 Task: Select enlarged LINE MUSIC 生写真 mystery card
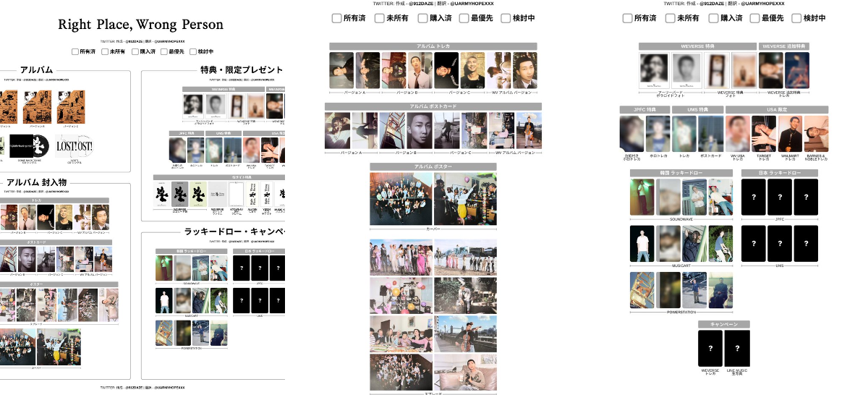point(736,349)
